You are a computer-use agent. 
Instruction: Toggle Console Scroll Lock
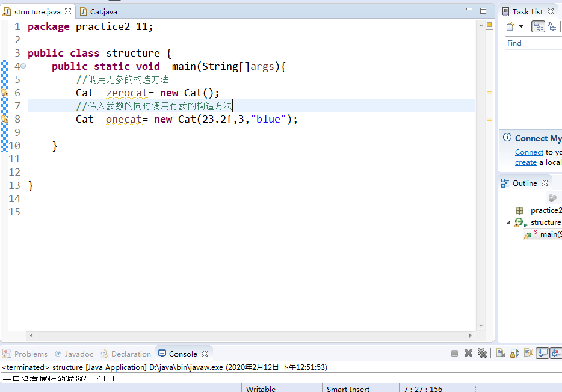[514, 354]
